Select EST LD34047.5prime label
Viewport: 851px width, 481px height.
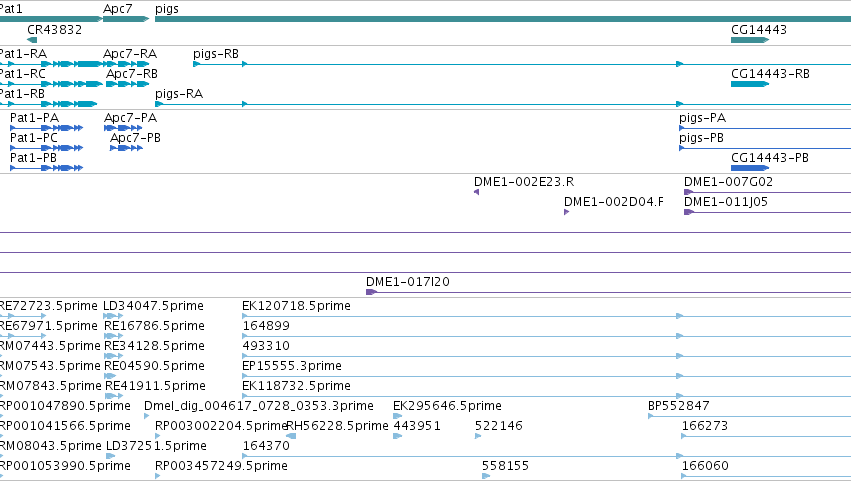tap(154, 306)
